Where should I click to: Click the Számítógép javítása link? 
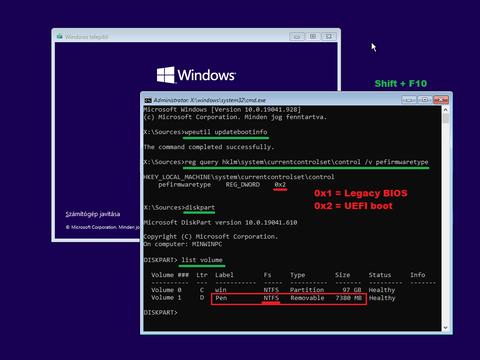click(93, 214)
